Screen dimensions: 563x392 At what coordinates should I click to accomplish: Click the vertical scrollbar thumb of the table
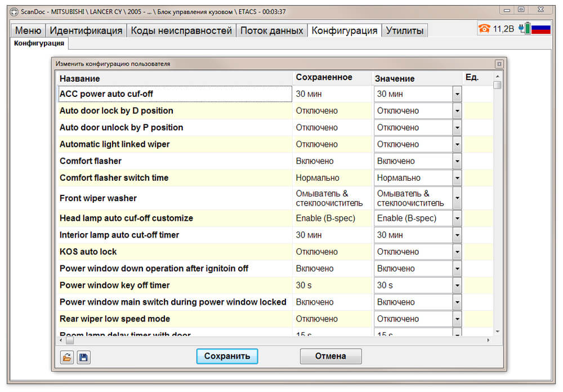(x=497, y=86)
